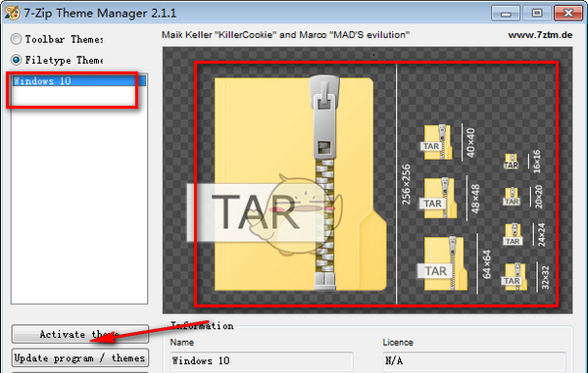Close the 7-Zip Theme Manager window

568,14
